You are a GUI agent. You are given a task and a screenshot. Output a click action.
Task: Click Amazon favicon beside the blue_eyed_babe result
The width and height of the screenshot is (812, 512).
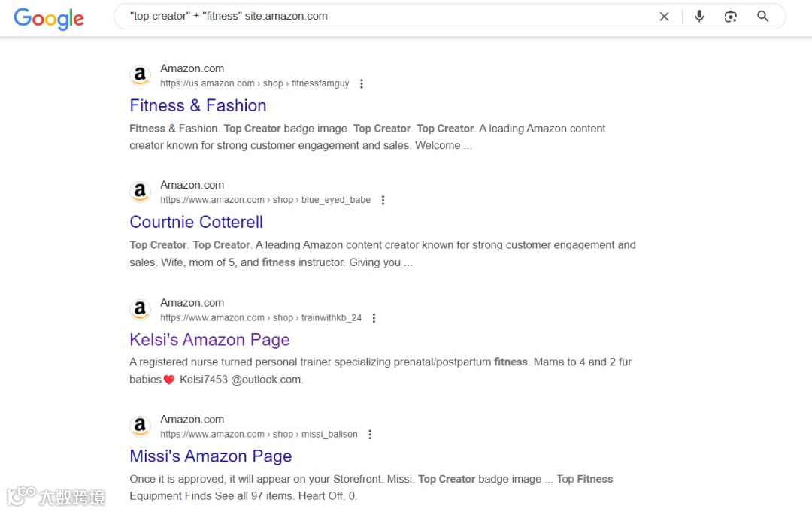140,192
